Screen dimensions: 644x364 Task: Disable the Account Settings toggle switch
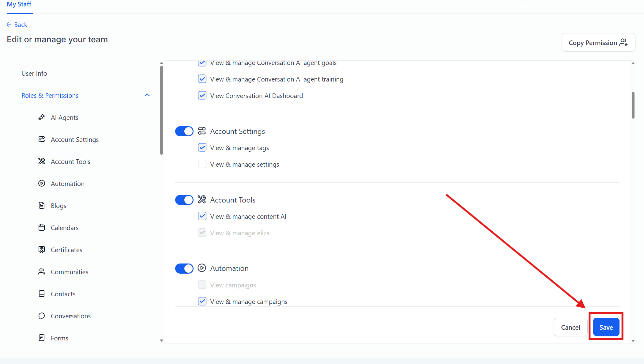pos(184,131)
